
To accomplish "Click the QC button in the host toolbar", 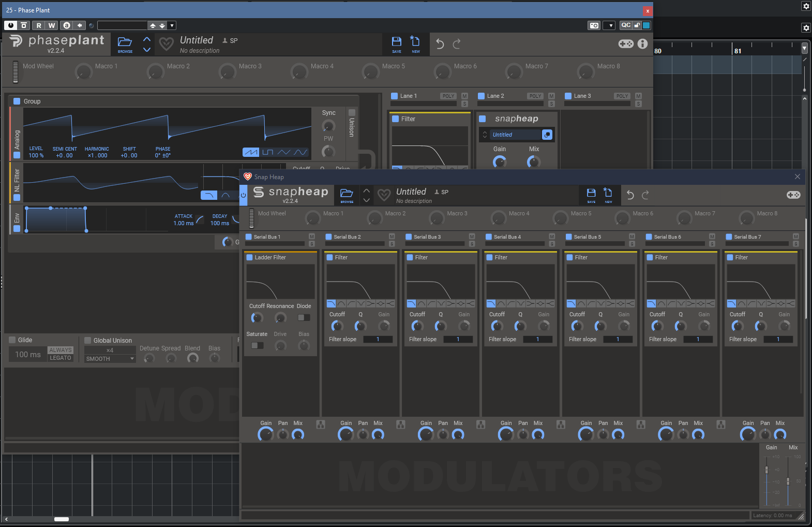I will pyautogui.click(x=626, y=25).
